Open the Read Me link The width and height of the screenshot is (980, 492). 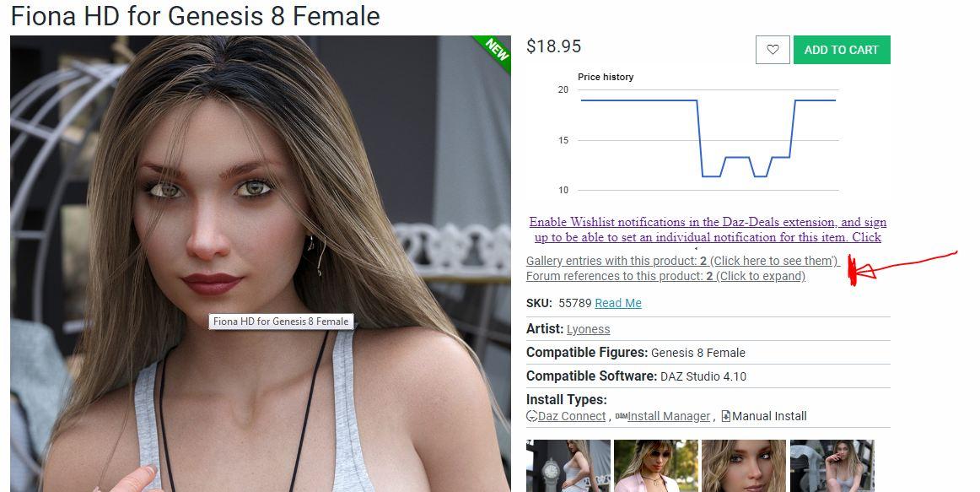pyautogui.click(x=618, y=303)
